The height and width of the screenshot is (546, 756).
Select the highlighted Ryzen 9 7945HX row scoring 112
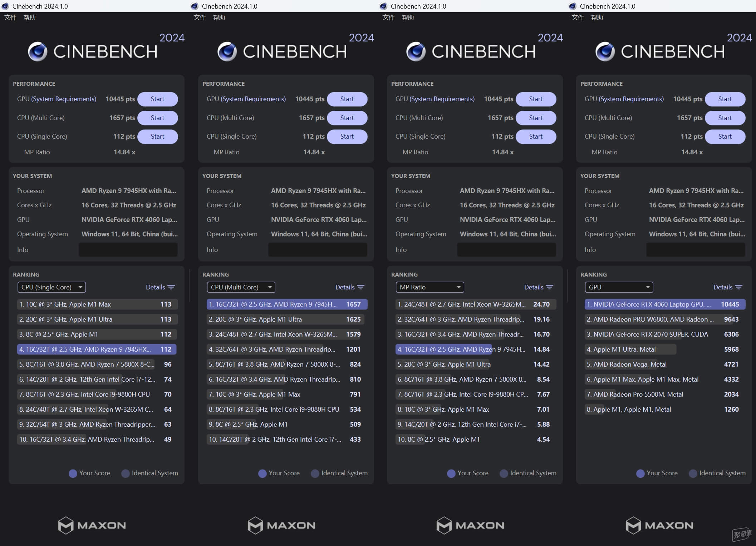[x=97, y=349]
